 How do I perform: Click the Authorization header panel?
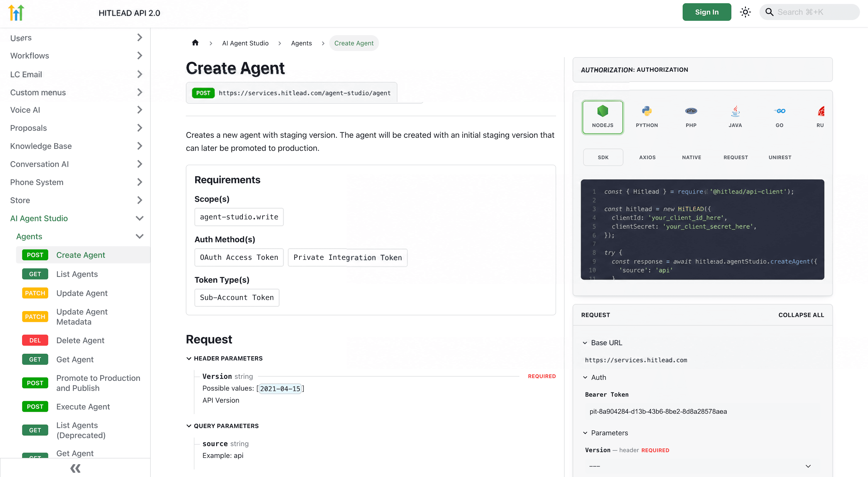coord(702,70)
